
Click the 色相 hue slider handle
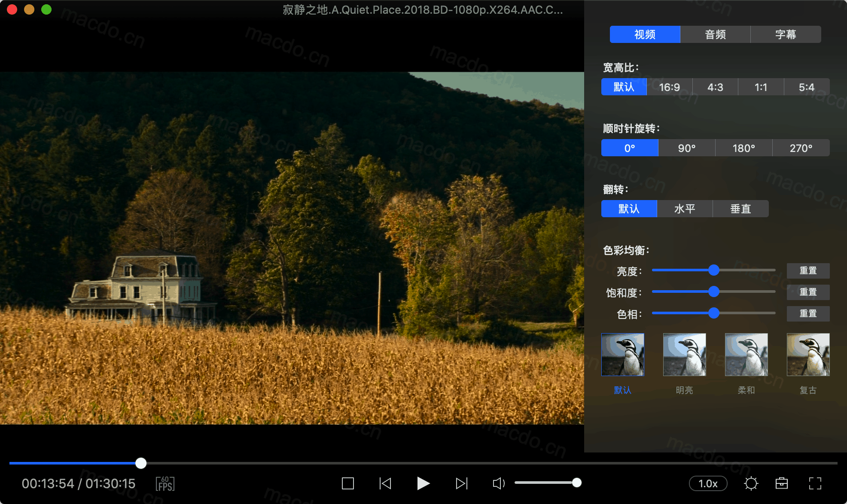pyautogui.click(x=714, y=313)
